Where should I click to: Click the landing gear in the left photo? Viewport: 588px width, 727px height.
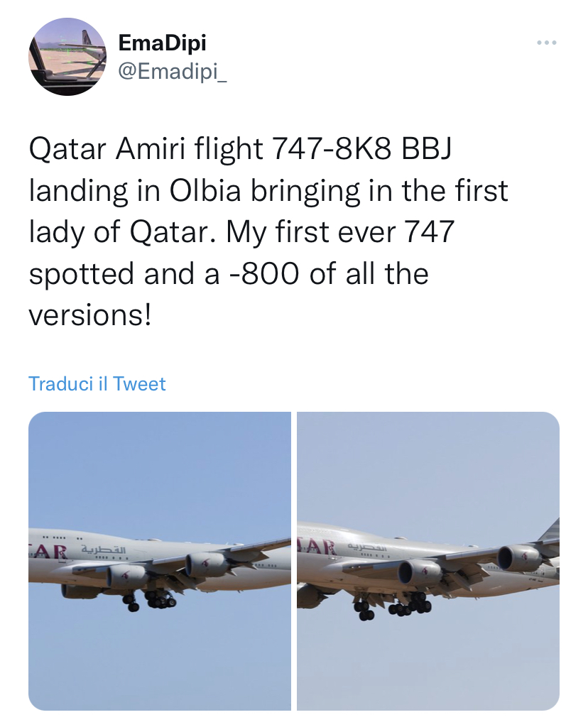click(153, 601)
